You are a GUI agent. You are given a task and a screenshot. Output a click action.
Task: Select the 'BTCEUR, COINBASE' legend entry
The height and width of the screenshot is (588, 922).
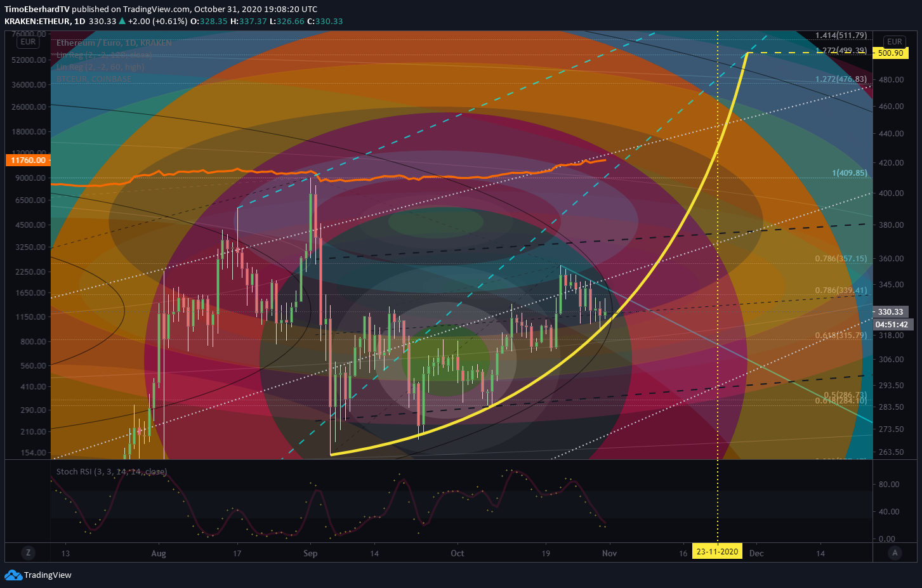94,79
